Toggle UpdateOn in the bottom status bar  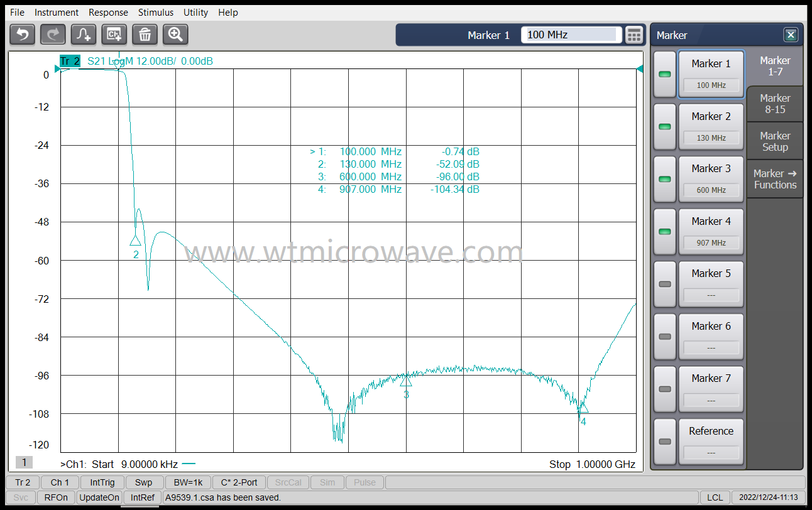(99, 497)
